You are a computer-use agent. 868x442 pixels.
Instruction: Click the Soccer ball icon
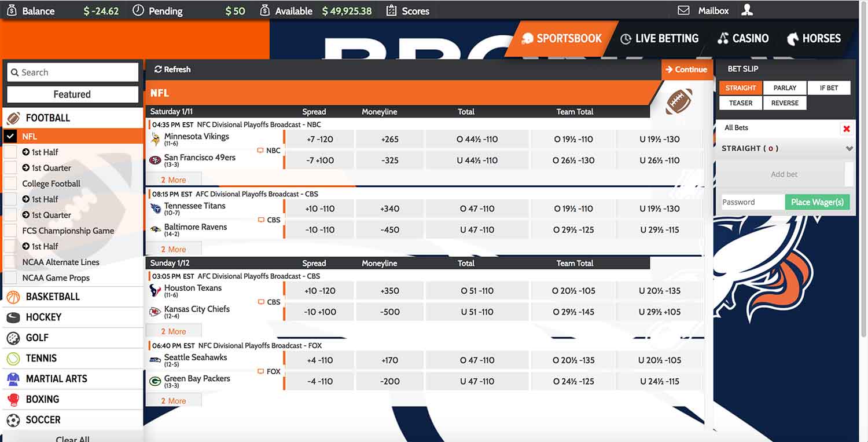(13, 420)
